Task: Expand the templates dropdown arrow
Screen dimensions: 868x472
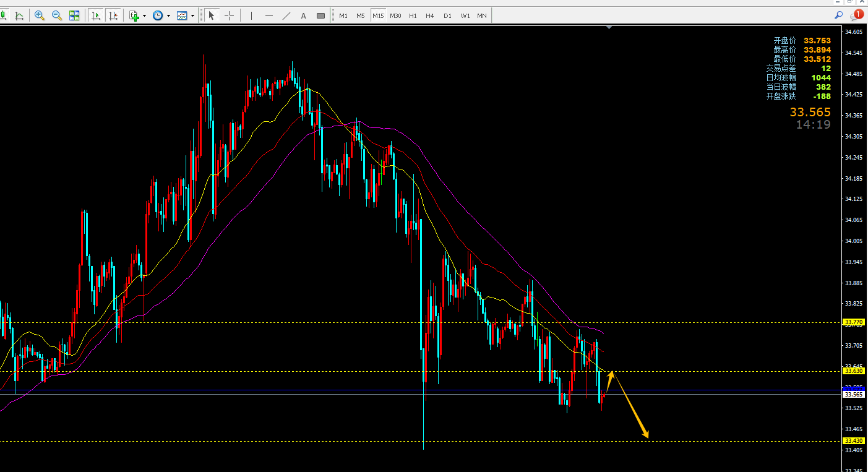Action: 193,15
